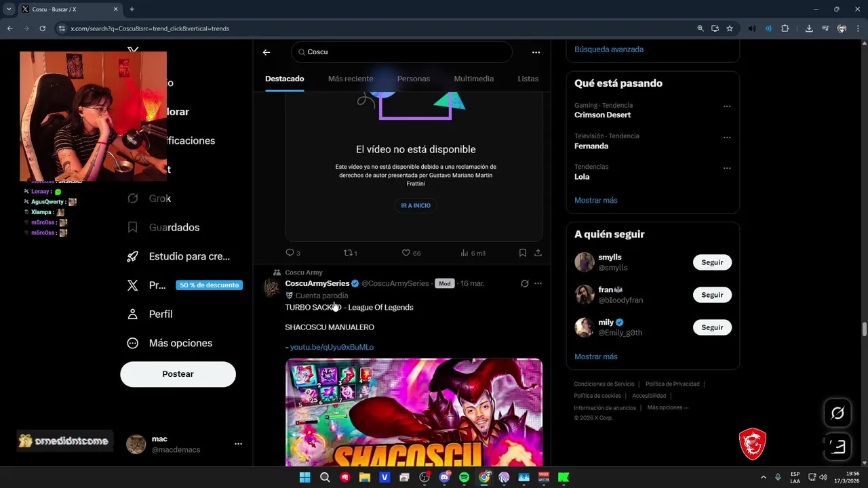Open the SHACOSCU video thumbnail
This screenshot has width=868, height=488.
(x=414, y=412)
